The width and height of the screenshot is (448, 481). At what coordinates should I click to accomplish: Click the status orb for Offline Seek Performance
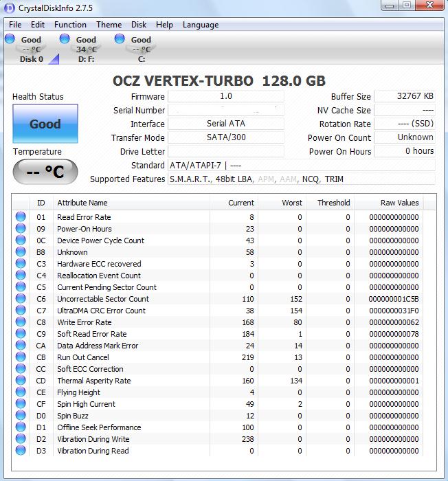point(21,427)
